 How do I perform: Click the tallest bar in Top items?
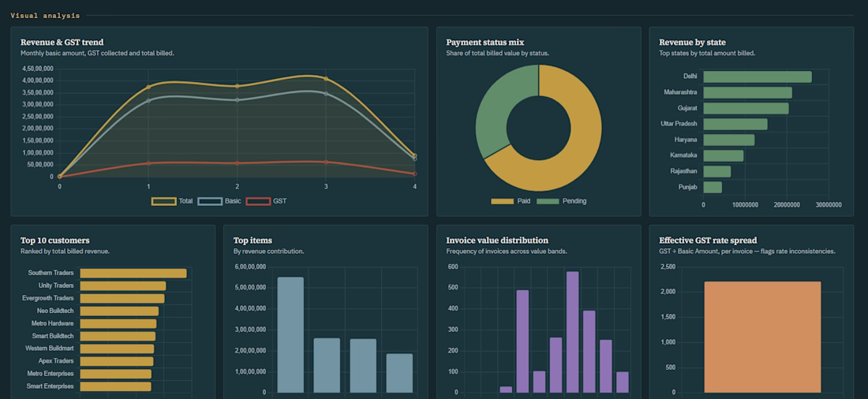[x=290, y=335]
